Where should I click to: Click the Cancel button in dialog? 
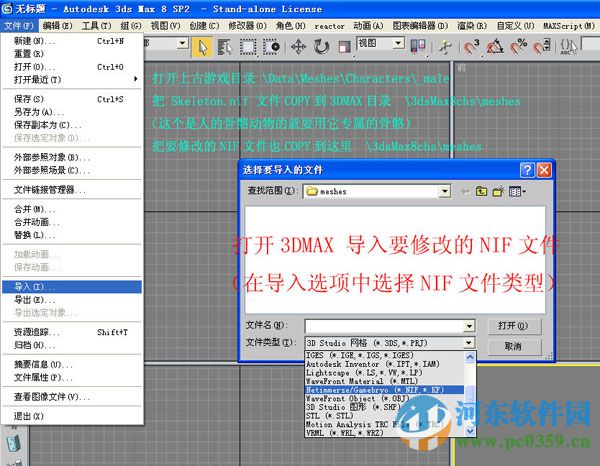click(x=514, y=347)
